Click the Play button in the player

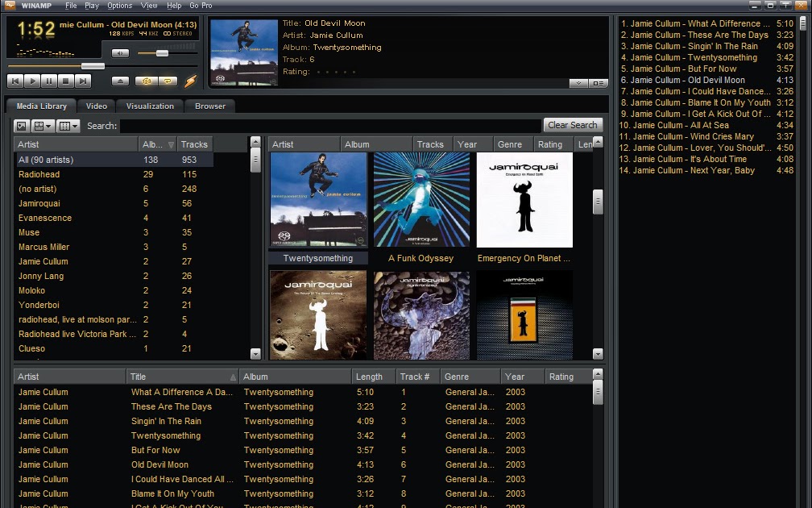pos(32,81)
